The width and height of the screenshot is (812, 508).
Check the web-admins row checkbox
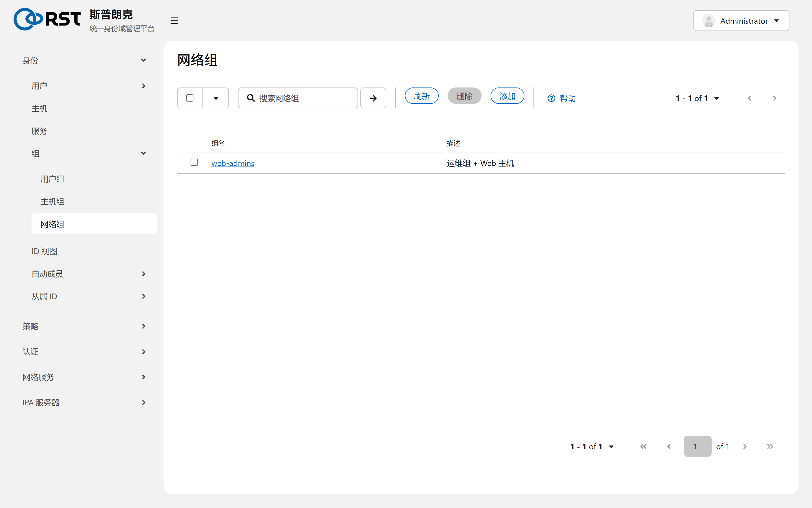[x=194, y=163]
